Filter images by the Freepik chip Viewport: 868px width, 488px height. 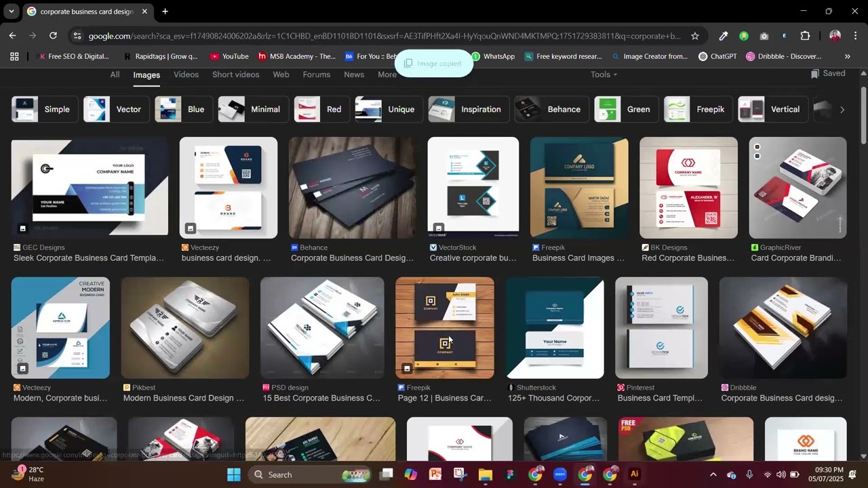(x=698, y=109)
